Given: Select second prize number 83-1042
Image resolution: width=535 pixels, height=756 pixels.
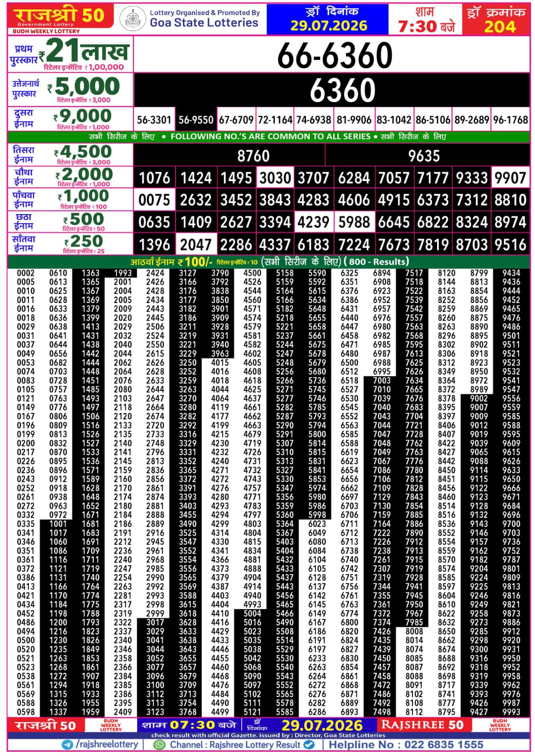Looking at the screenshot, I should (x=394, y=120).
